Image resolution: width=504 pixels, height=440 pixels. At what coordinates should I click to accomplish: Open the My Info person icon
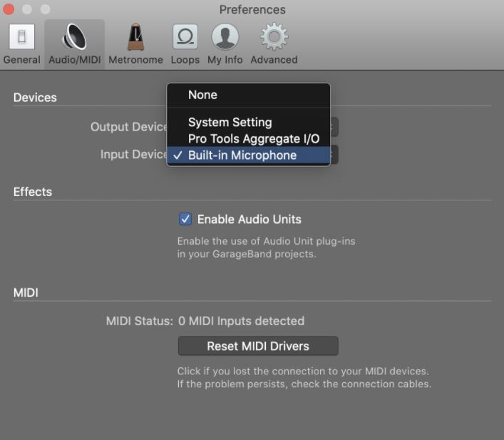pyautogui.click(x=225, y=36)
